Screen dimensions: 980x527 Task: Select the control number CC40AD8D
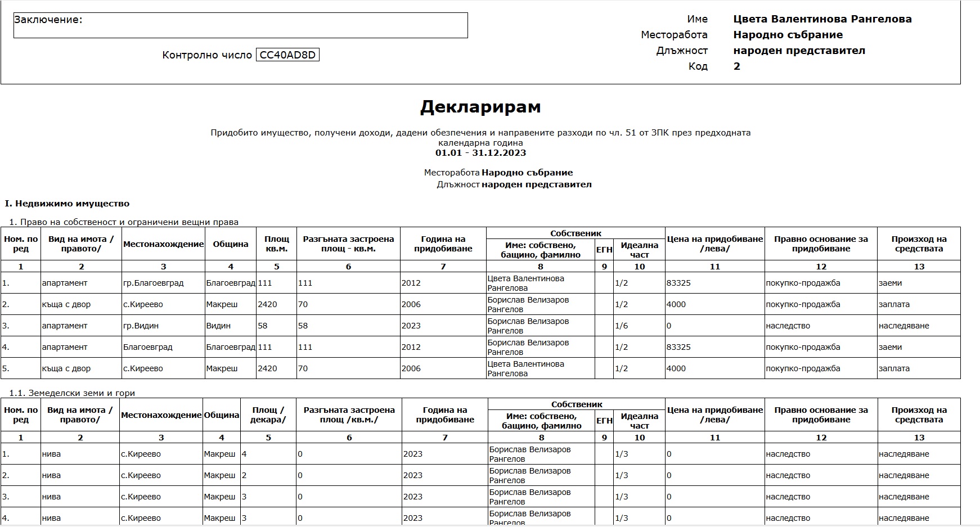287,55
